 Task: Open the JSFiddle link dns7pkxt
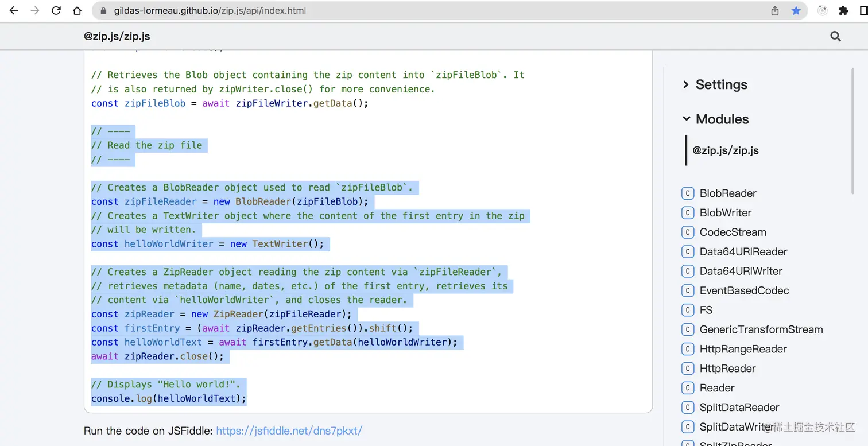pyautogui.click(x=289, y=431)
